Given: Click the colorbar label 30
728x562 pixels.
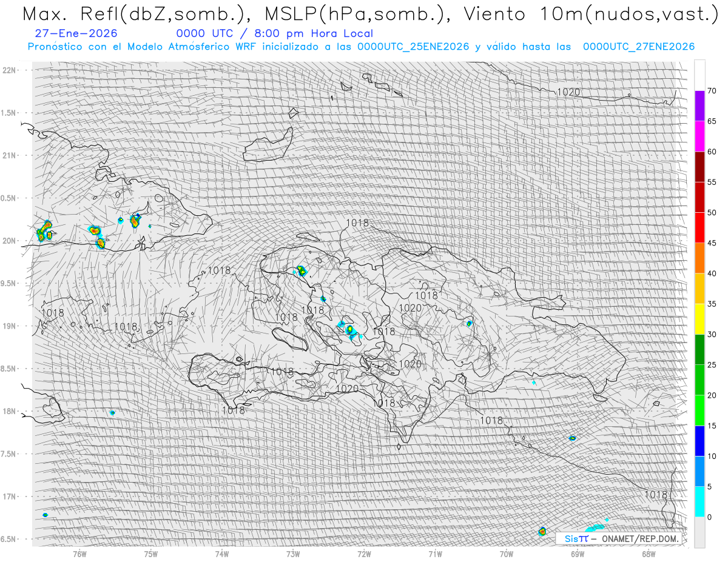Looking at the screenshot, I should 712,335.
